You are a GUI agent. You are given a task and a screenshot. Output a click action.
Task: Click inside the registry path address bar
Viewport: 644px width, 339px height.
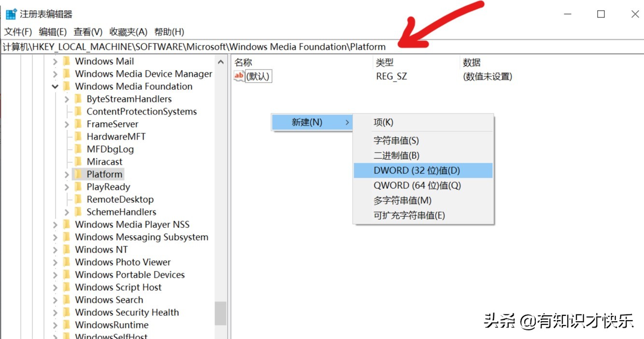tap(193, 46)
